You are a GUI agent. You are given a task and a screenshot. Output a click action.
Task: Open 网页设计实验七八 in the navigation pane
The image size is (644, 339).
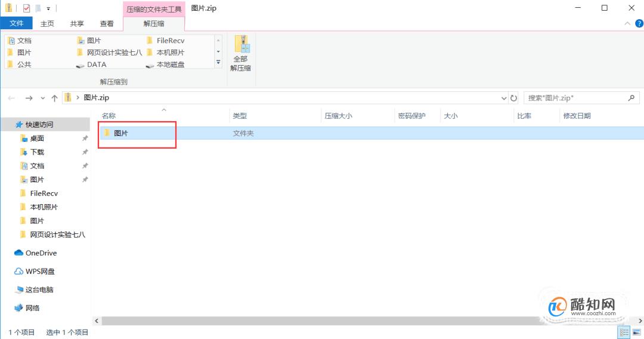pyautogui.click(x=57, y=235)
